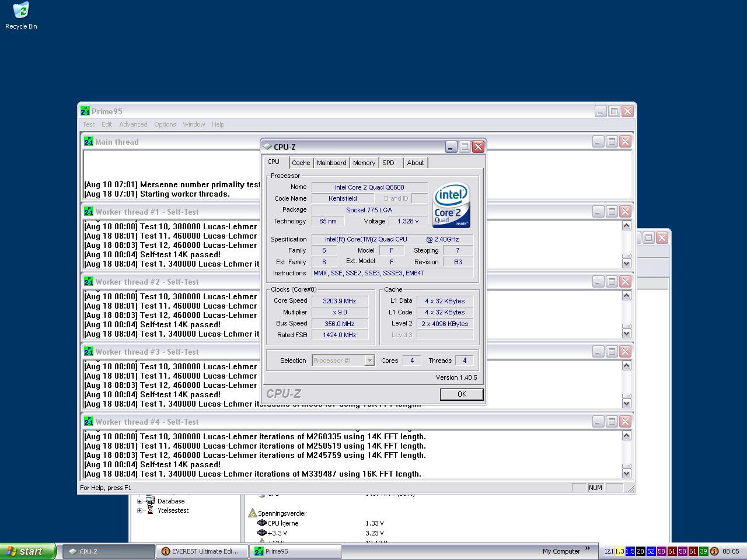The height and width of the screenshot is (560, 747).
Task: Click Worker thread #4 scroll down arrow
Action: click(626, 473)
